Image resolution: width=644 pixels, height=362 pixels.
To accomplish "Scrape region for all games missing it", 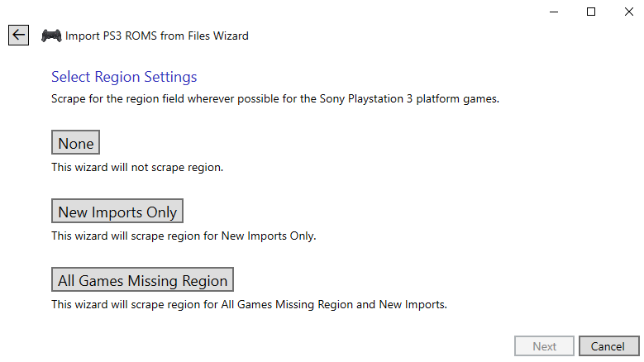I will [x=142, y=279].
